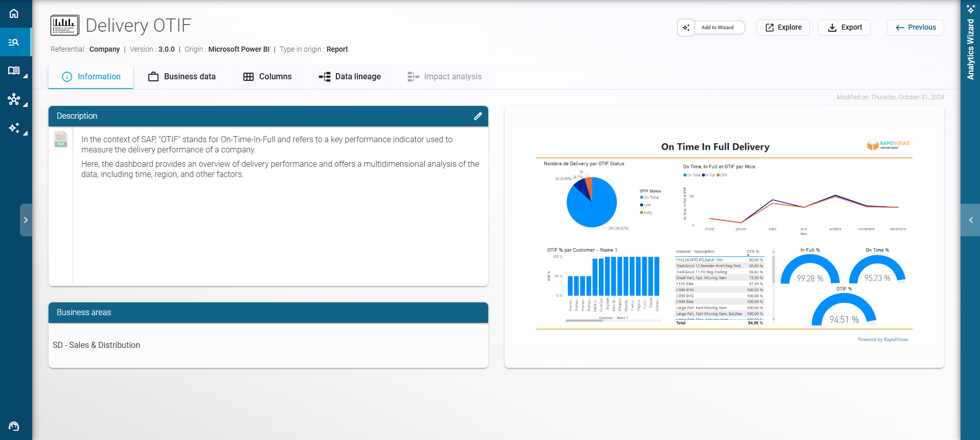Open the home icon in sidebar

click(14, 13)
